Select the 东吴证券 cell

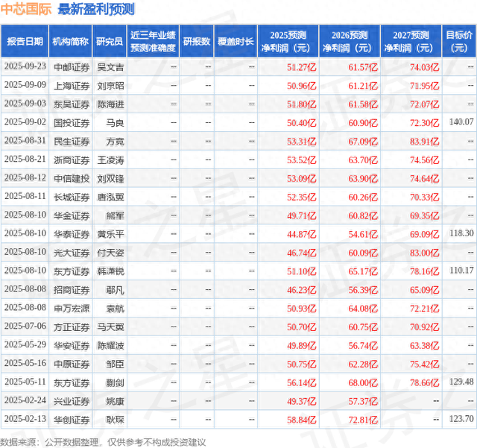tap(72, 104)
